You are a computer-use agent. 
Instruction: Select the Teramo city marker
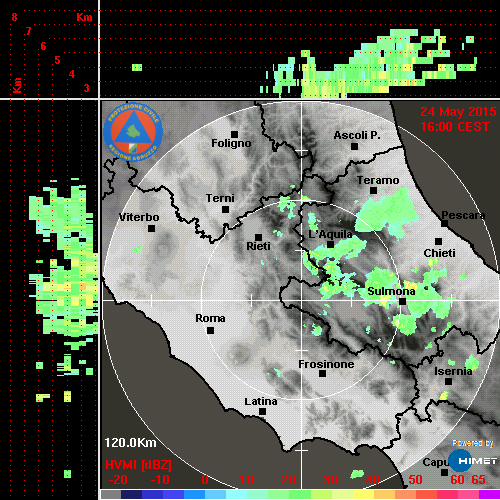pos(373,191)
